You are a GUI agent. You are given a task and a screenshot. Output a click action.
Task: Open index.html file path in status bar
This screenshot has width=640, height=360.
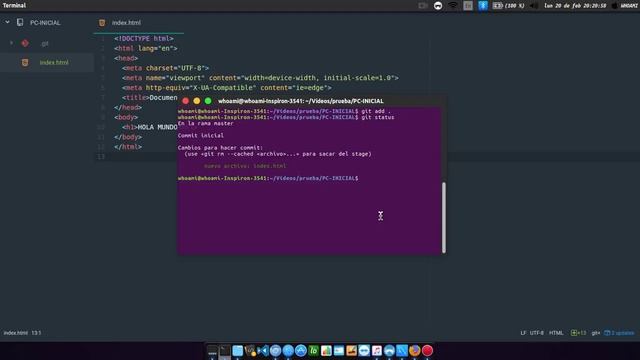tap(16, 333)
